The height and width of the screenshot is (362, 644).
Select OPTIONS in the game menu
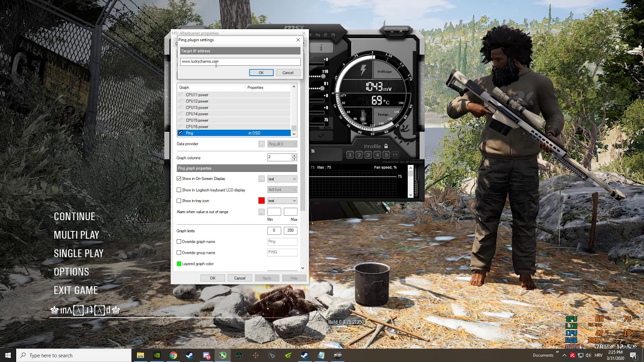tap(71, 272)
